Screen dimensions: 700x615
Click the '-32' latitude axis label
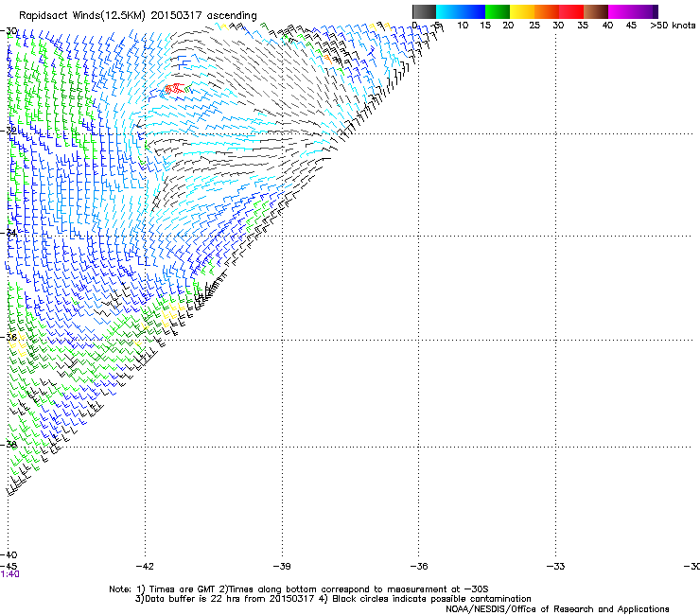coord(9,131)
